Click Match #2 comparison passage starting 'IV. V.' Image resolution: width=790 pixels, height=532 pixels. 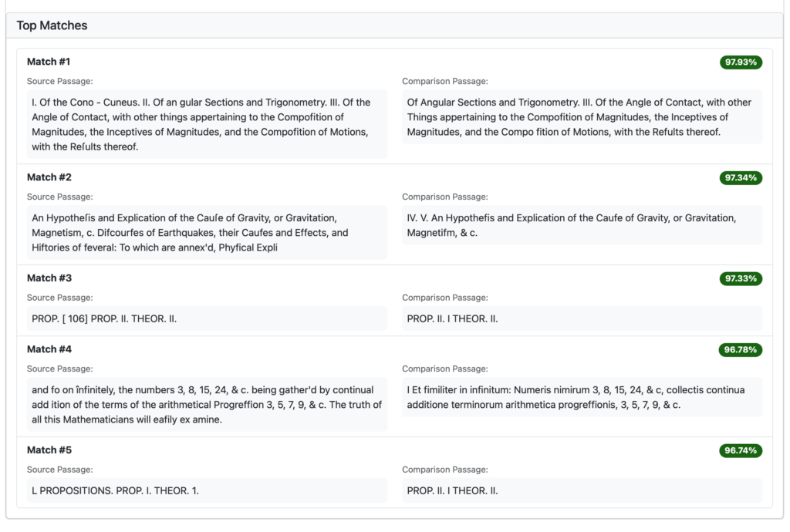pos(582,225)
